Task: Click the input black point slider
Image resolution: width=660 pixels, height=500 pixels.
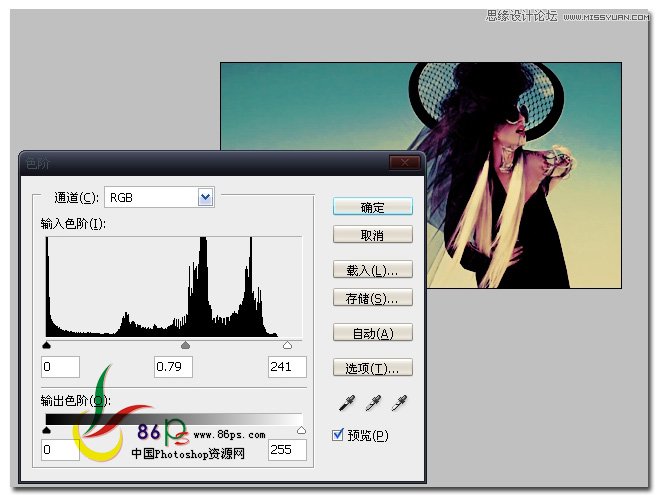Action: (x=47, y=345)
